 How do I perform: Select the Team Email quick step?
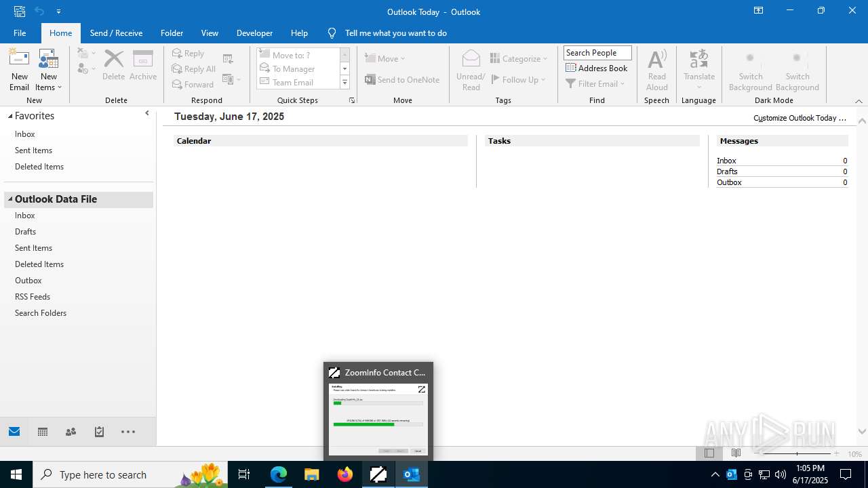pyautogui.click(x=298, y=82)
